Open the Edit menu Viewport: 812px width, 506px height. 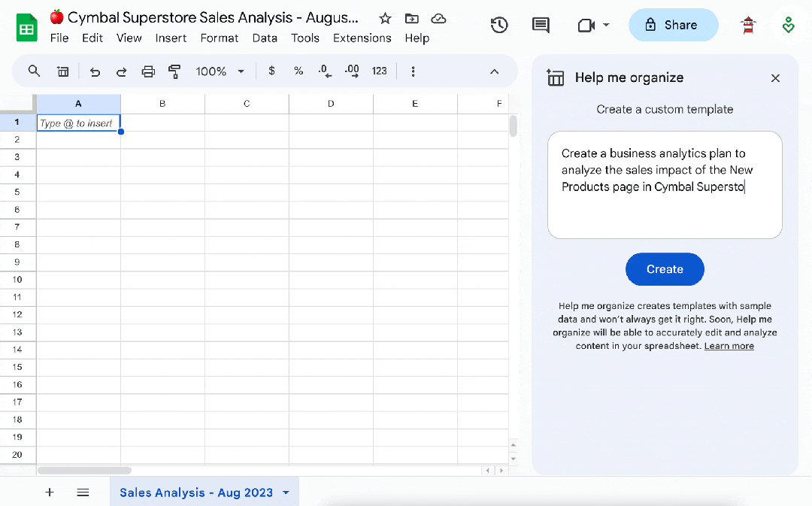(x=92, y=38)
